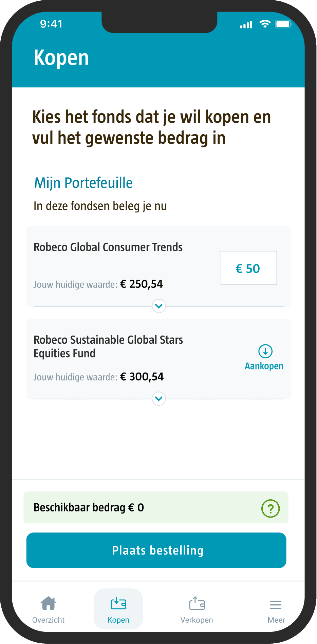This screenshot has height=644, width=317.
Task: Switch to the Overzicht tab label
Action: 48,620
